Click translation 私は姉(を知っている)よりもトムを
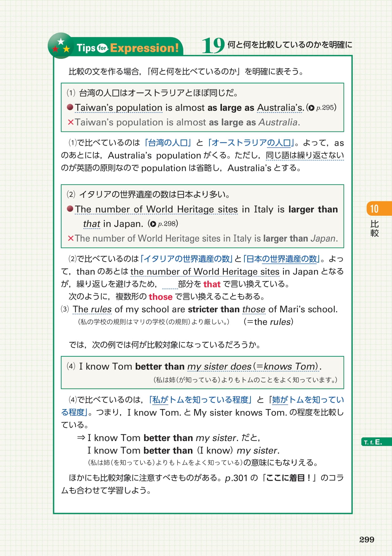The image size is (392, 556). click(x=165, y=463)
